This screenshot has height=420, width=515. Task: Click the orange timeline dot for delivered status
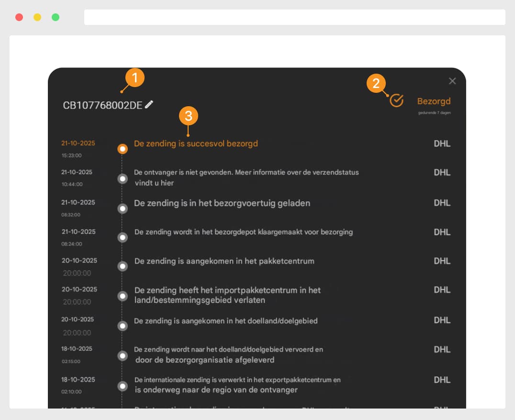[x=123, y=149]
